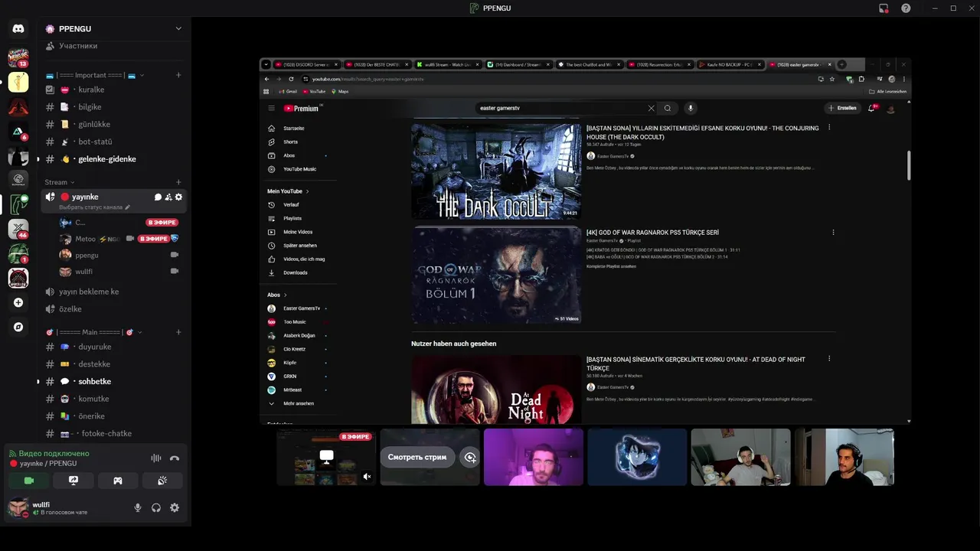Click Erstellen button in streamed YouTube
Screen dimensions: 980x551
(842, 108)
